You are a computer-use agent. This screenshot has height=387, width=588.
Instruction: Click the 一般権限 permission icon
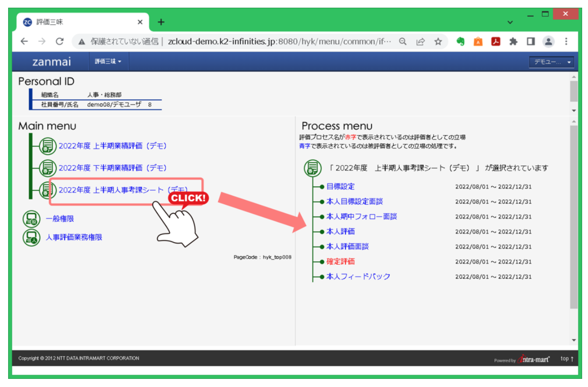tap(32, 219)
